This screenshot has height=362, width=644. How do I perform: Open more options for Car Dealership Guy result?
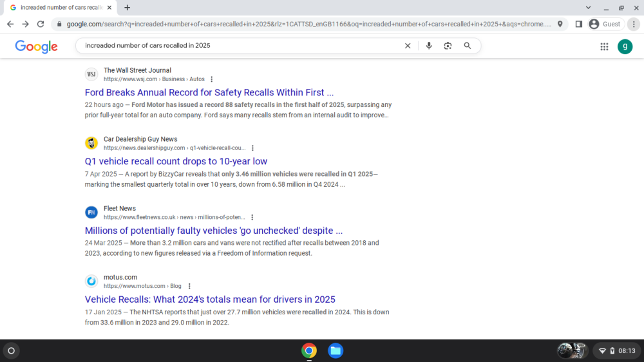tap(252, 148)
